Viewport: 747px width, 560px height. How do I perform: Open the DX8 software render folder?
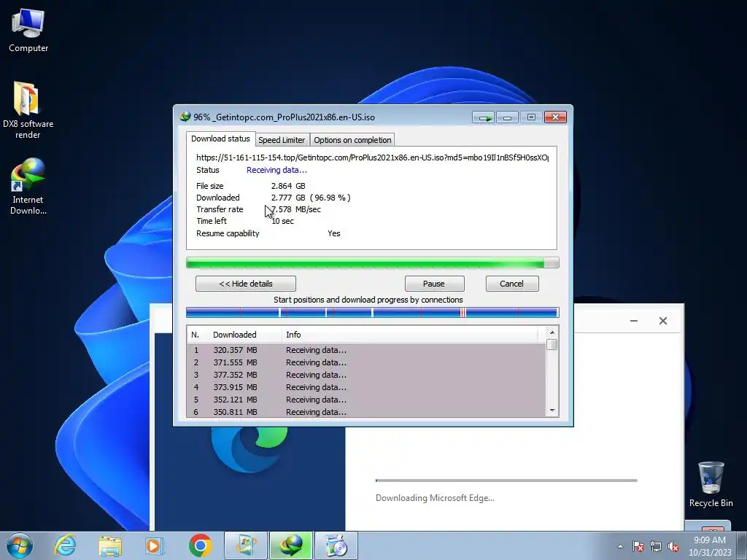click(28, 109)
